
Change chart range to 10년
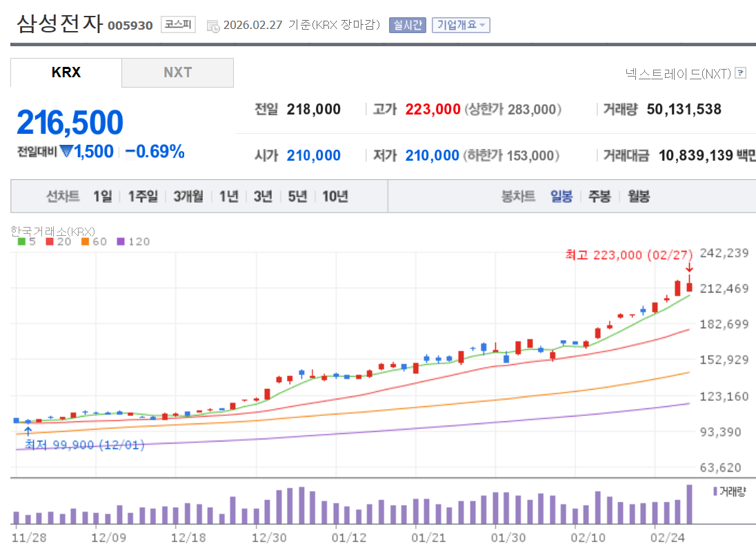click(x=335, y=196)
